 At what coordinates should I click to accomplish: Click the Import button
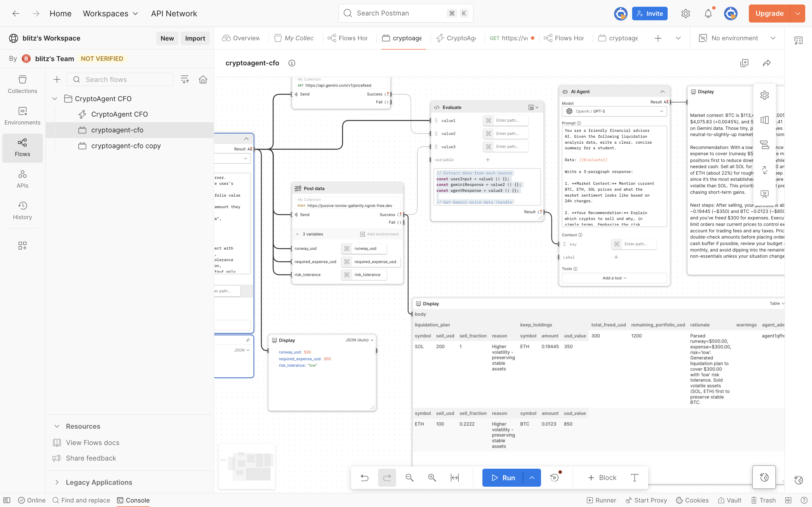[195, 38]
